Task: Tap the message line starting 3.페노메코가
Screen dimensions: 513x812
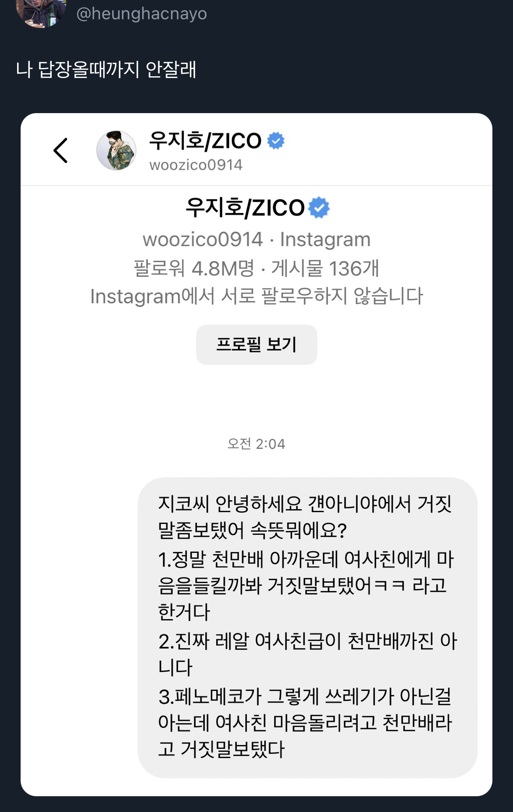Action: (x=305, y=723)
